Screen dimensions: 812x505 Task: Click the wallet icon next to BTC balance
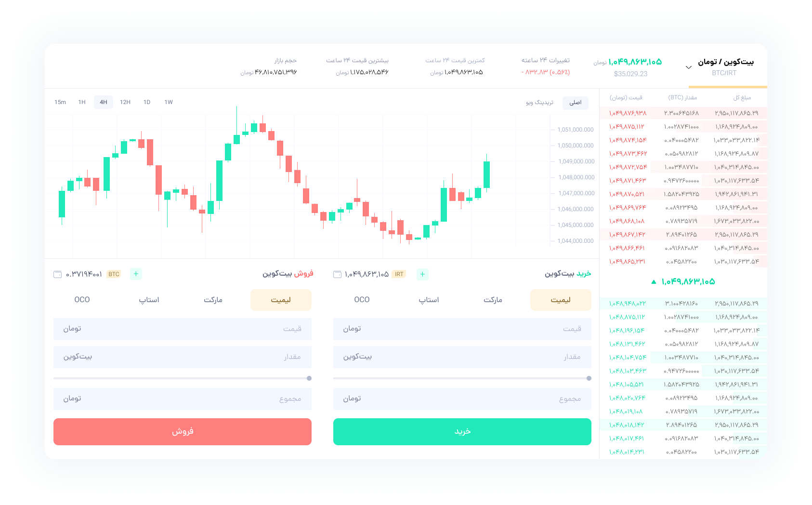coord(57,274)
